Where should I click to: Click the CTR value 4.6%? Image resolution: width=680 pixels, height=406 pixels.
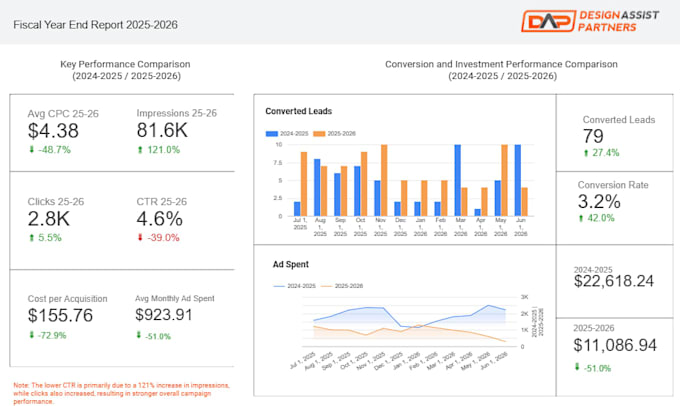(160, 219)
